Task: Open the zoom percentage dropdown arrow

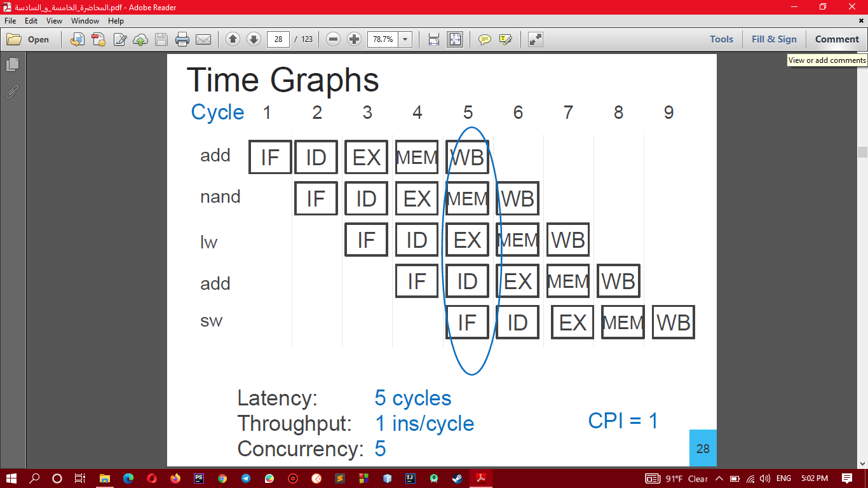Action: 405,39
